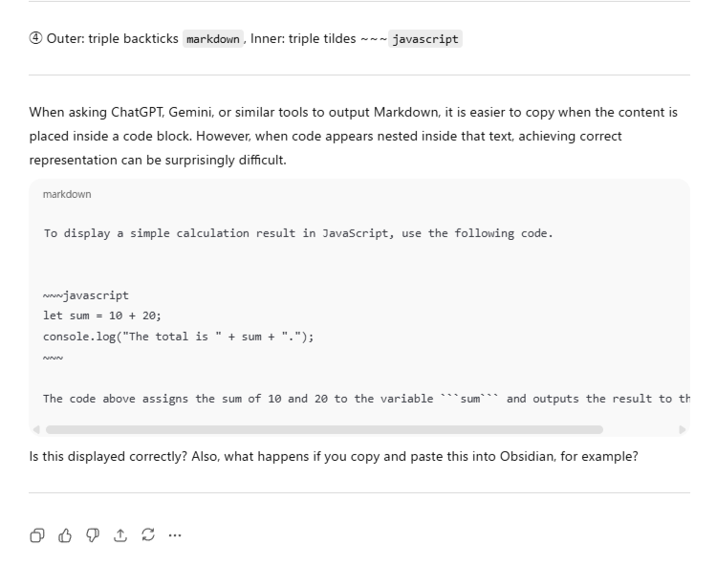717x588 pixels.
Task: Click the console.log code line
Action: pos(179,337)
